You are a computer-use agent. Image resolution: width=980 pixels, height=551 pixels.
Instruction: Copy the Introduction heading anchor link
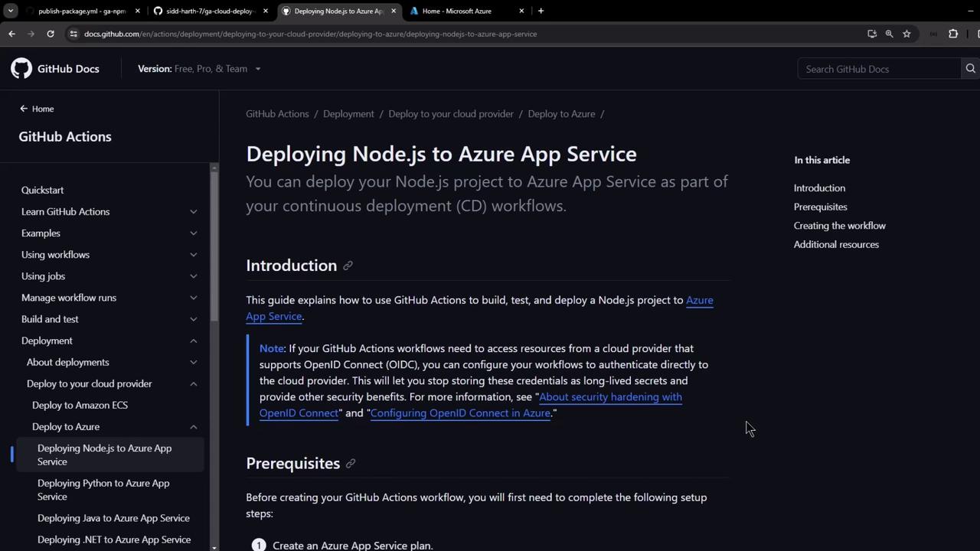[348, 266]
